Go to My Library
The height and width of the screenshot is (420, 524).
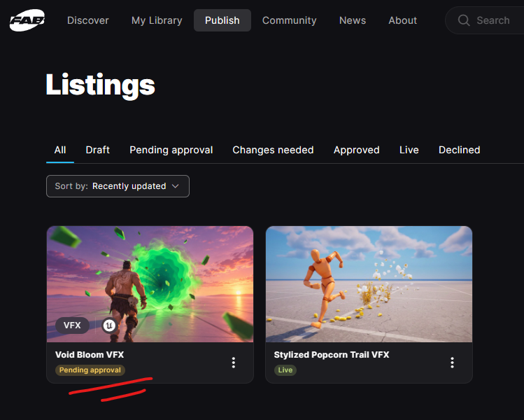point(157,20)
